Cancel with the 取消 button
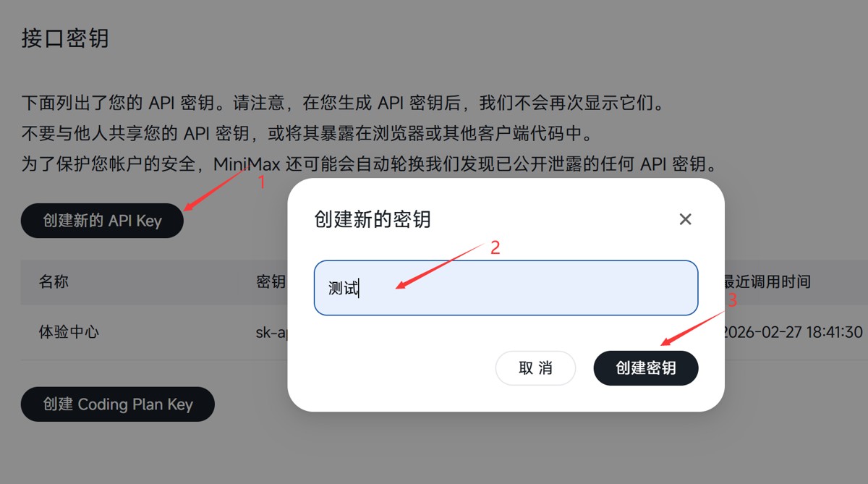This screenshot has height=484, width=868. click(x=535, y=368)
